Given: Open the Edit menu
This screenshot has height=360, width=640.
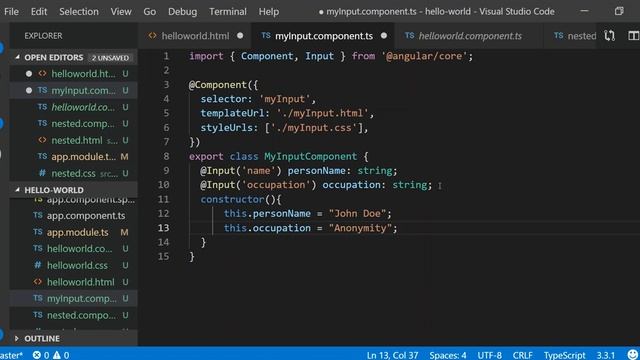Looking at the screenshot, I should point(39,11).
